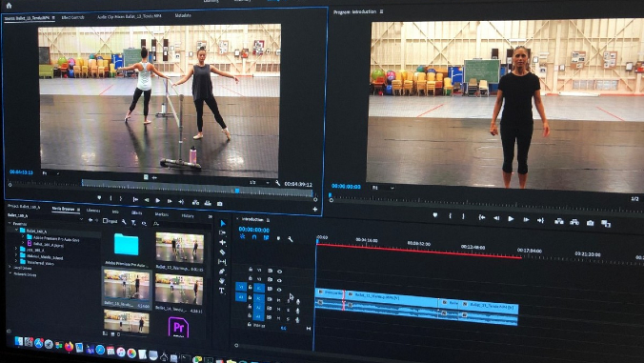
Task: Click Lift button in Program monitor
Action: click(559, 221)
